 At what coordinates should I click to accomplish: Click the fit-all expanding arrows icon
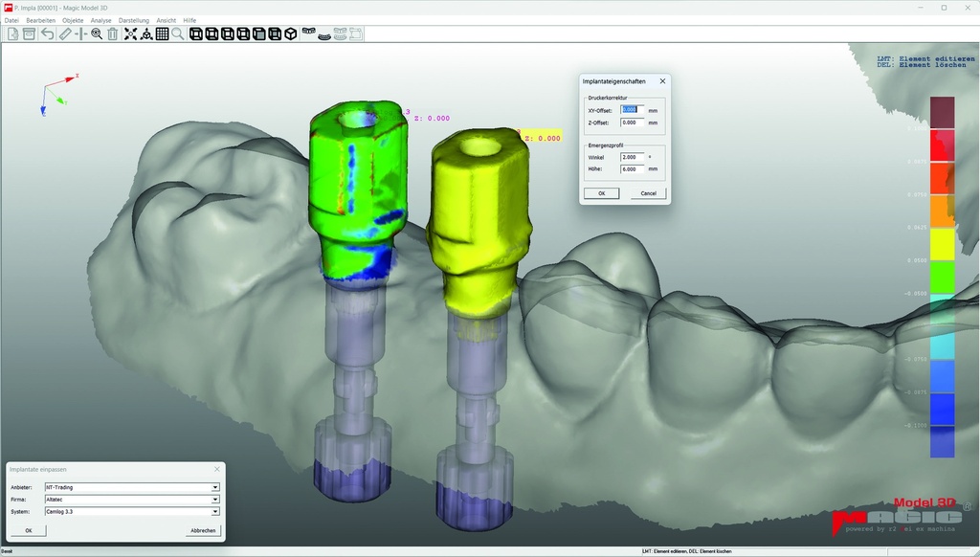coord(130,33)
